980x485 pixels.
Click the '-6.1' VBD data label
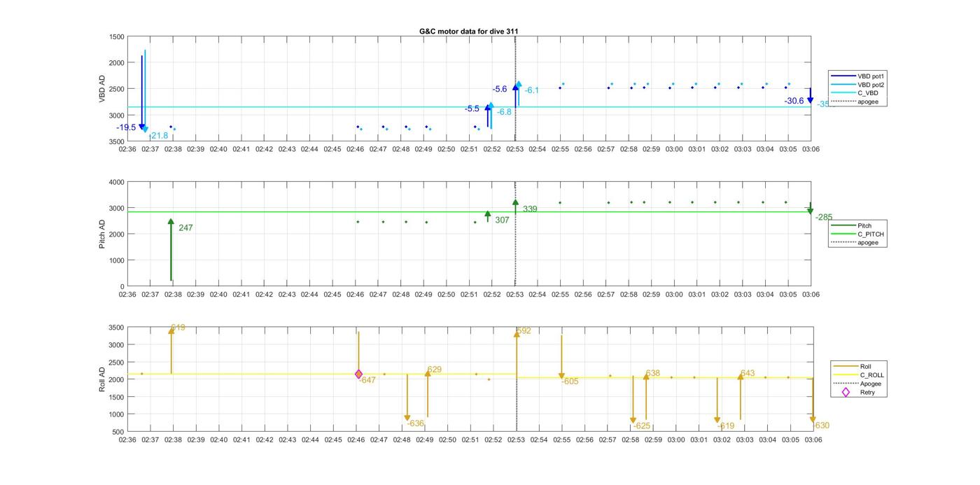(532, 90)
